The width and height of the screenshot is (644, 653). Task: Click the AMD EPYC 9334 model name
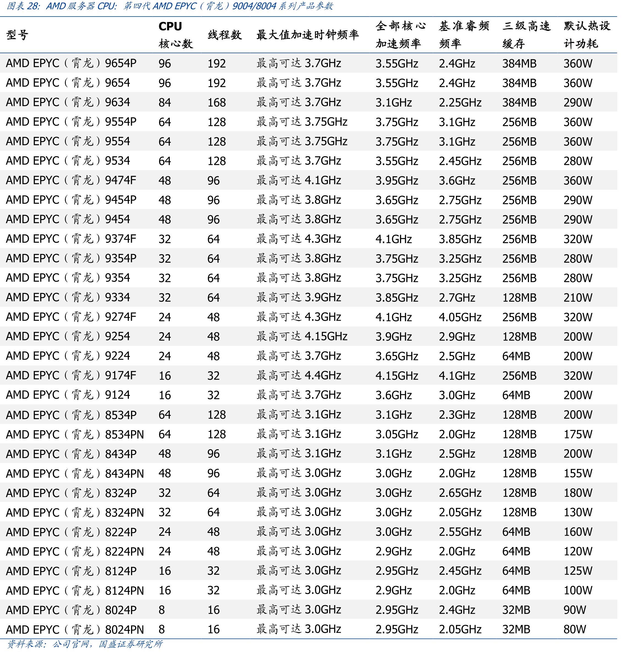coord(68,297)
